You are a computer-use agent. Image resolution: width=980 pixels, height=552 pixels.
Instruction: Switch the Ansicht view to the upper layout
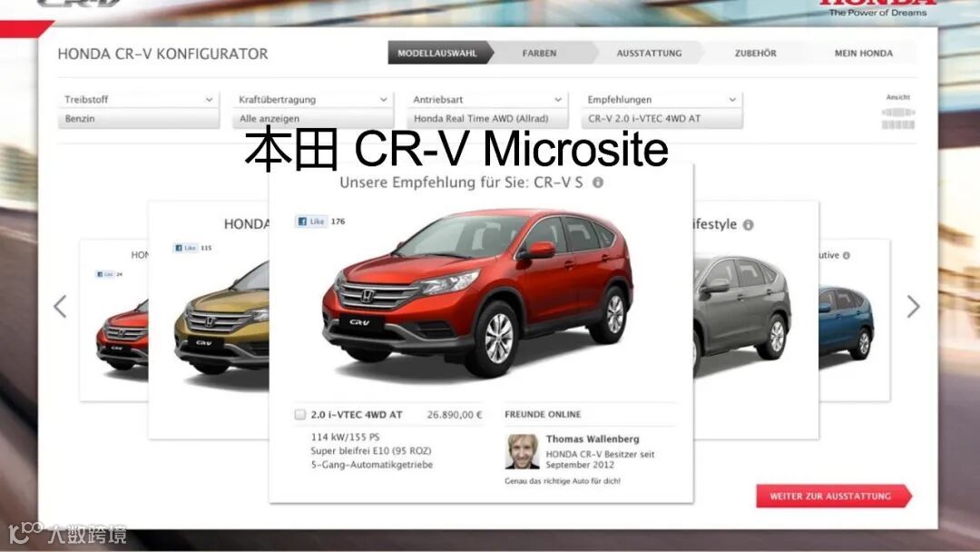pyautogui.click(x=898, y=113)
